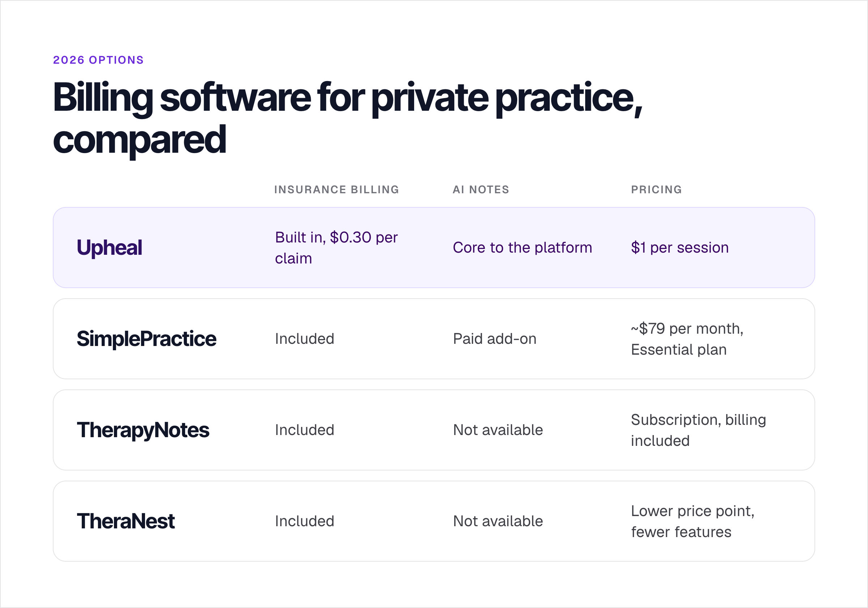Click TherapyNotes' 'Included' insurance billing cell
This screenshot has width=868, height=608.
[x=304, y=430]
